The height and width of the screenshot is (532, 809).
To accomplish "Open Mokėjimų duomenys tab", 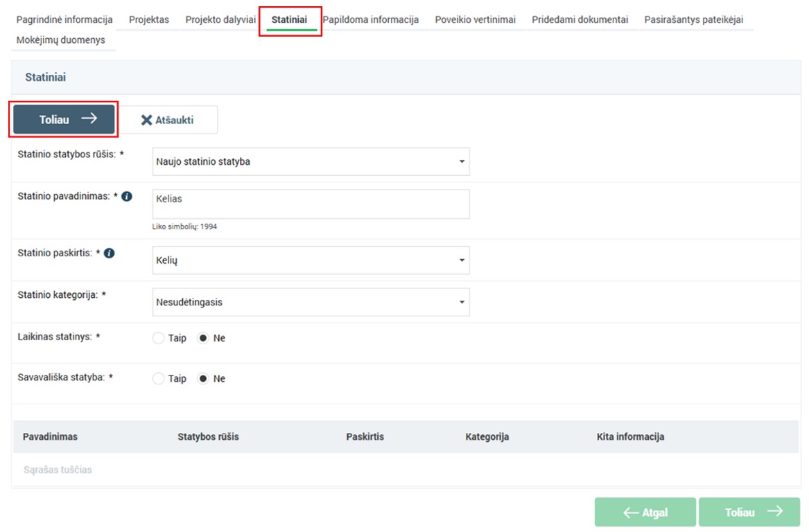I will [x=61, y=40].
